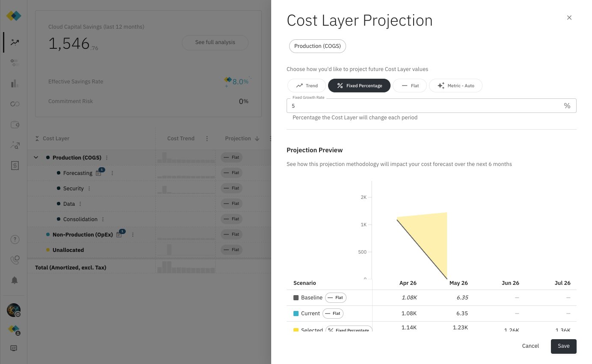Click the Flat projection pill for Security
Screen dimensions: 592x364
click(231, 188)
